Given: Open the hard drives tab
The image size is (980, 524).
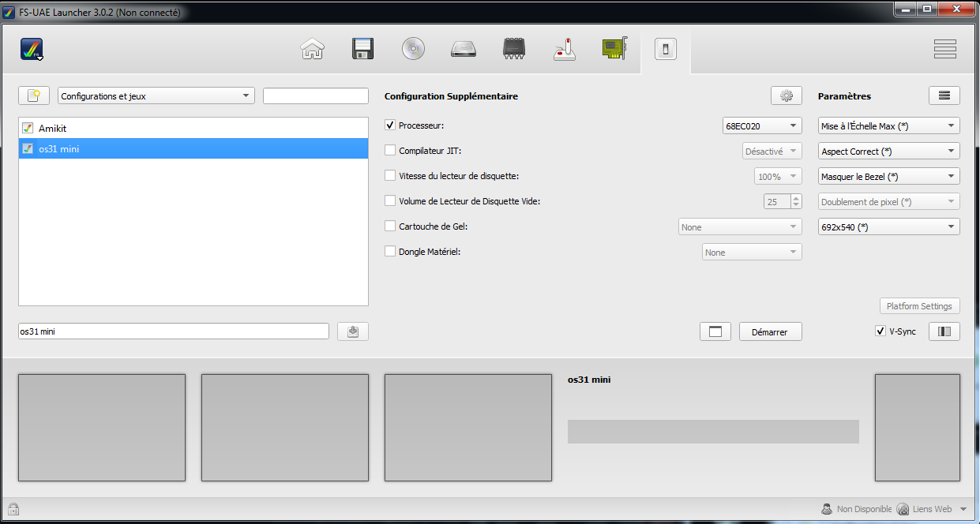Looking at the screenshot, I should [x=464, y=49].
